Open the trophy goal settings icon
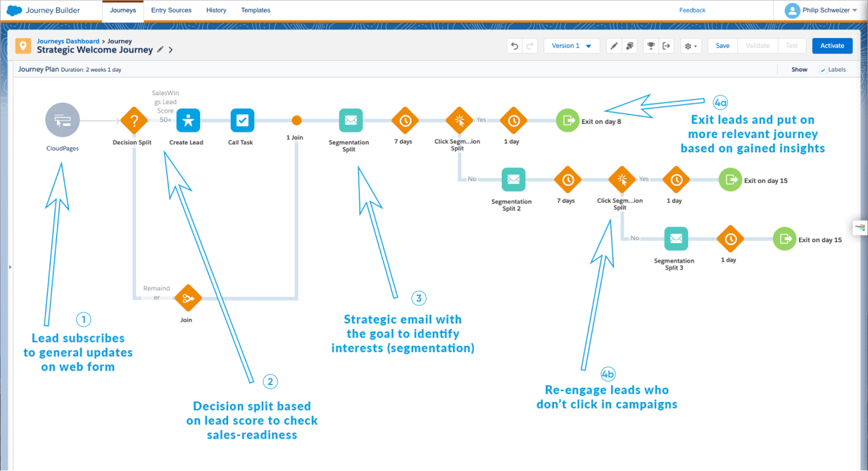The image size is (868, 471). [x=651, y=46]
